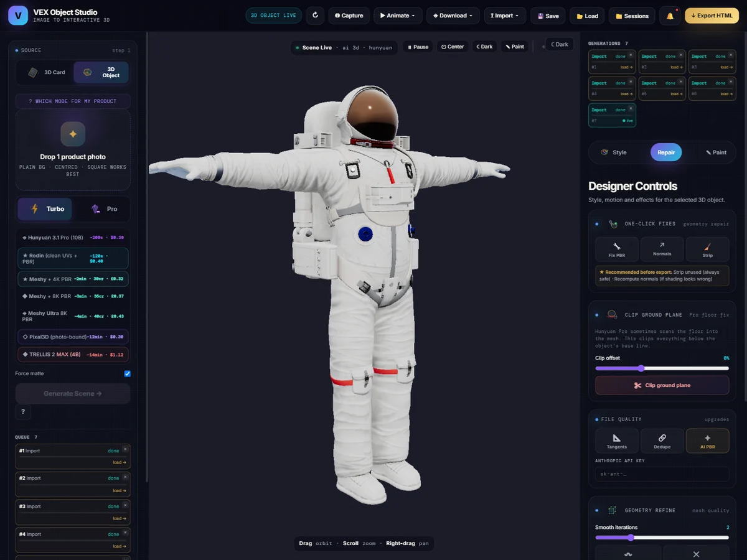Select Turbo generation mode
Viewport: 747px width, 560px height.
pyautogui.click(x=45, y=209)
